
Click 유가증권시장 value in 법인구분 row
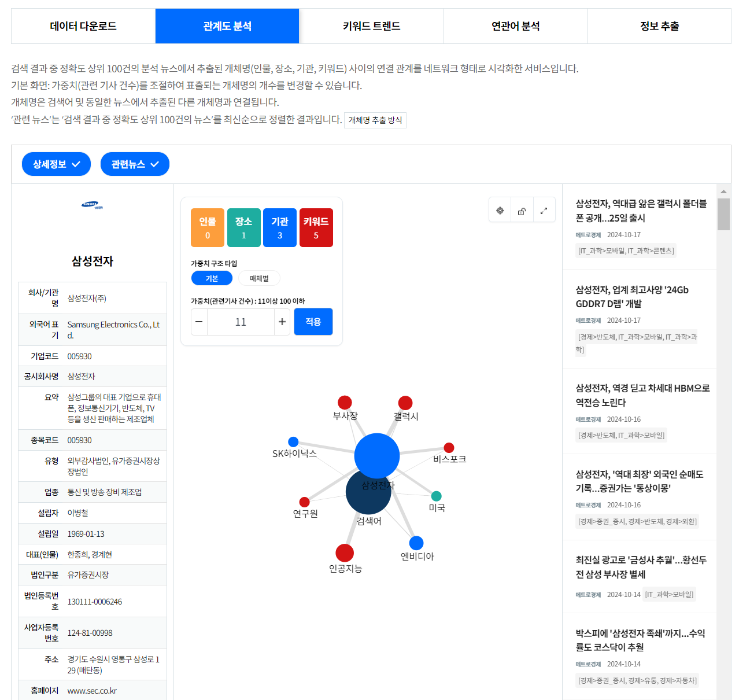coord(88,575)
